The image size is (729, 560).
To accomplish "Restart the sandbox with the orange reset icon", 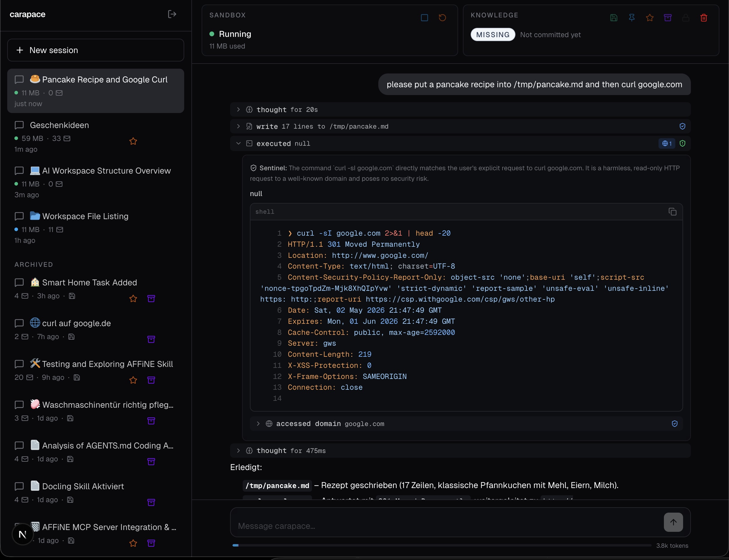I will tap(442, 18).
